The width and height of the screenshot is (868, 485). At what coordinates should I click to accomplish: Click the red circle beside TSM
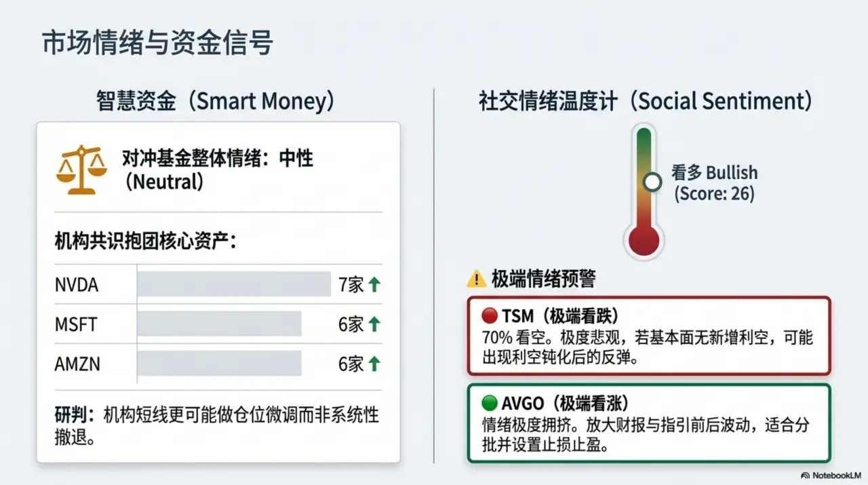[x=490, y=315]
